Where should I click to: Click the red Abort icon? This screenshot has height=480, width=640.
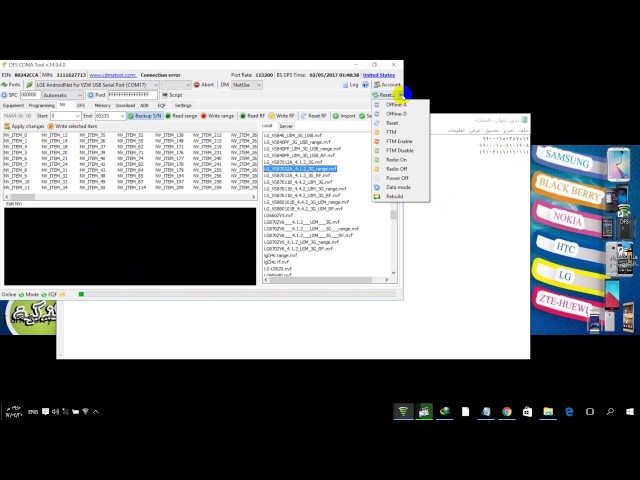pos(197,85)
